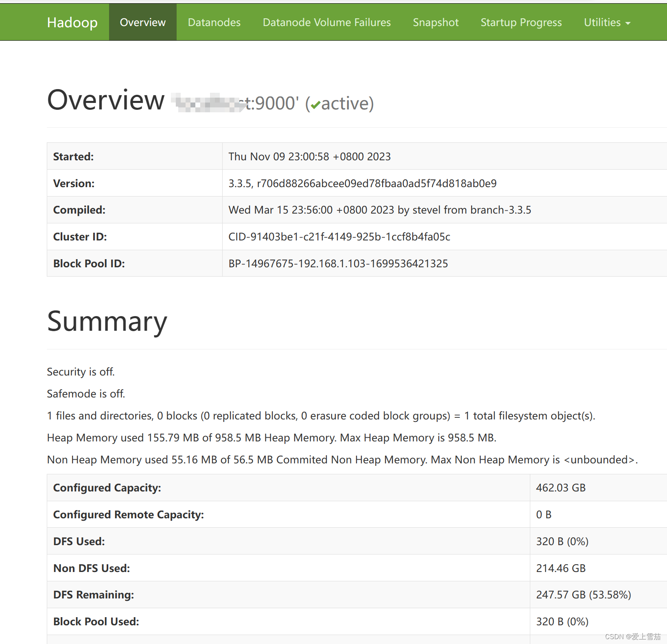
Task: Click the DFS Remaining label
Action: [94, 595]
